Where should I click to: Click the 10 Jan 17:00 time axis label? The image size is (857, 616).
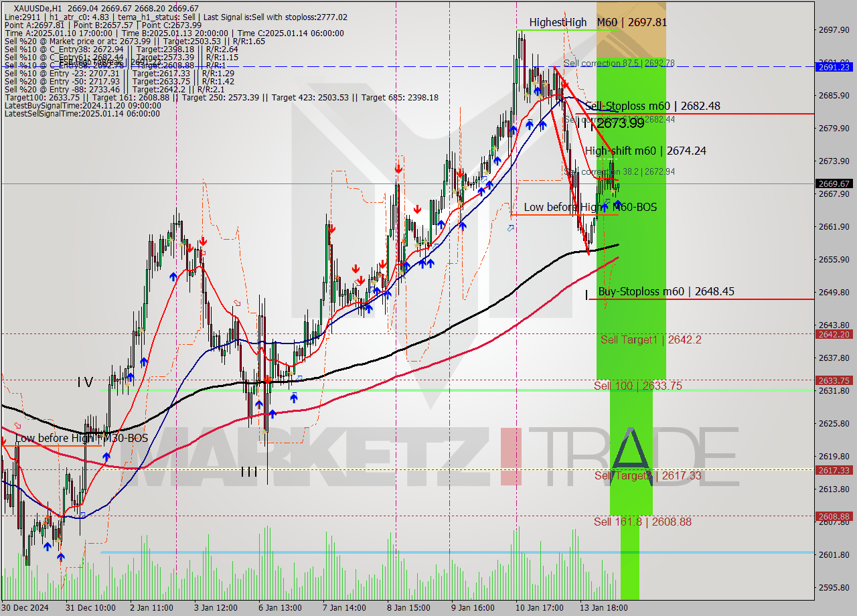coord(539,608)
